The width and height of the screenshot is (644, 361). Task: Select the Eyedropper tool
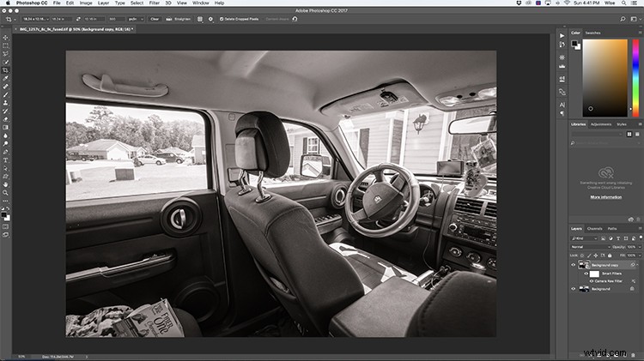(6, 78)
